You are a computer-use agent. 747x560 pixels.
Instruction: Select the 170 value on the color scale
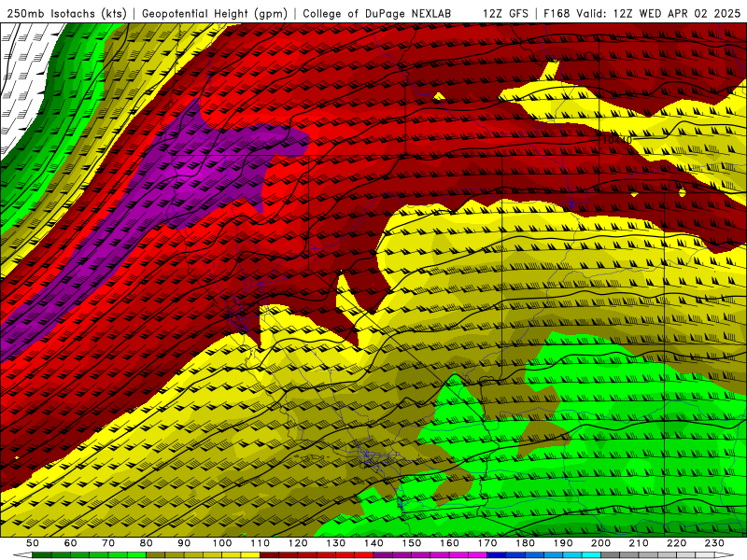(487, 543)
